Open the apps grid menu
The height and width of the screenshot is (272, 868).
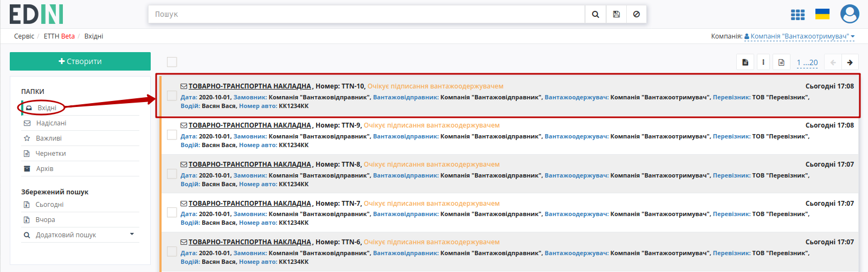pyautogui.click(x=798, y=15)
